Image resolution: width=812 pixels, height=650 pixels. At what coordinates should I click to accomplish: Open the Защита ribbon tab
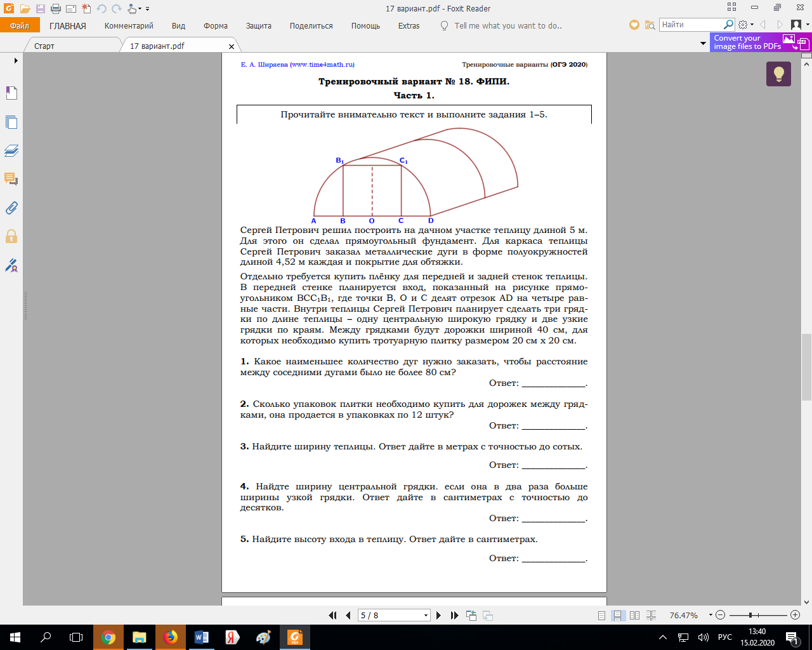[x=258, y=26]
